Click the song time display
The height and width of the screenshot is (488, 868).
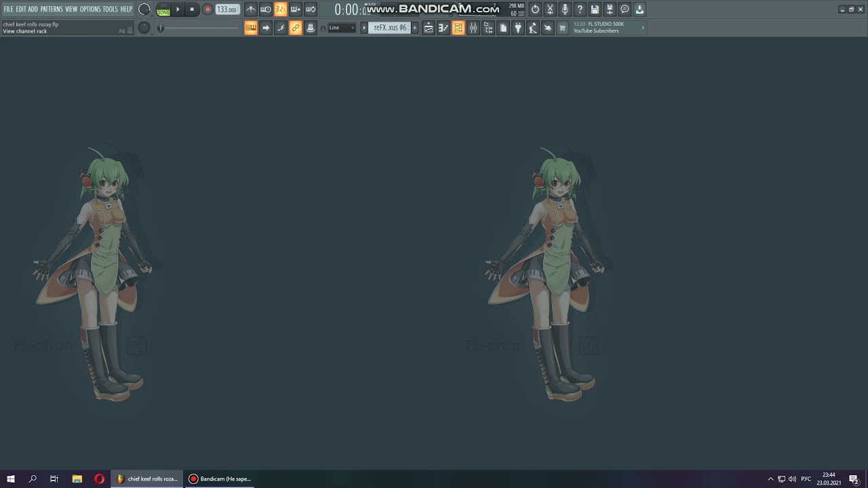pos(349,9)
